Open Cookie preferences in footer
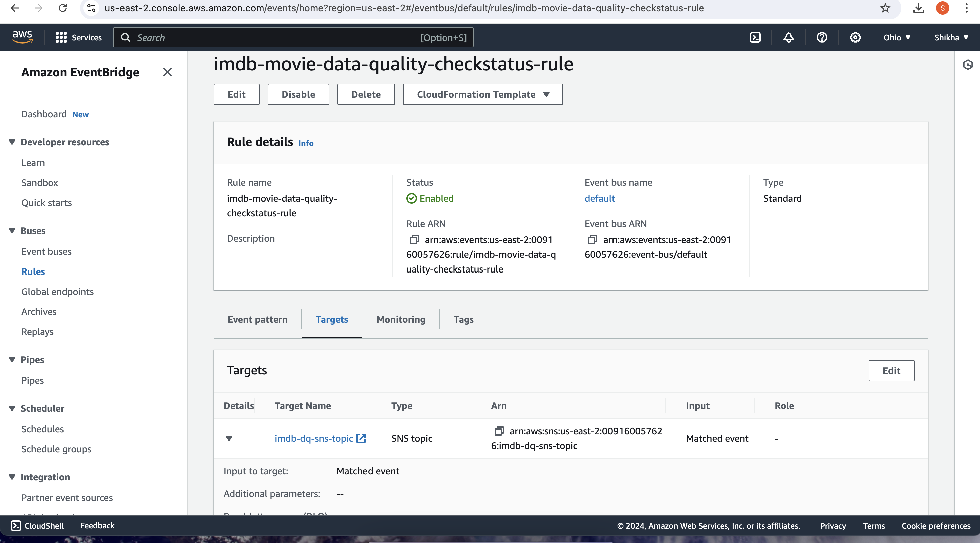The image size is (980, 543). (936, 526)
